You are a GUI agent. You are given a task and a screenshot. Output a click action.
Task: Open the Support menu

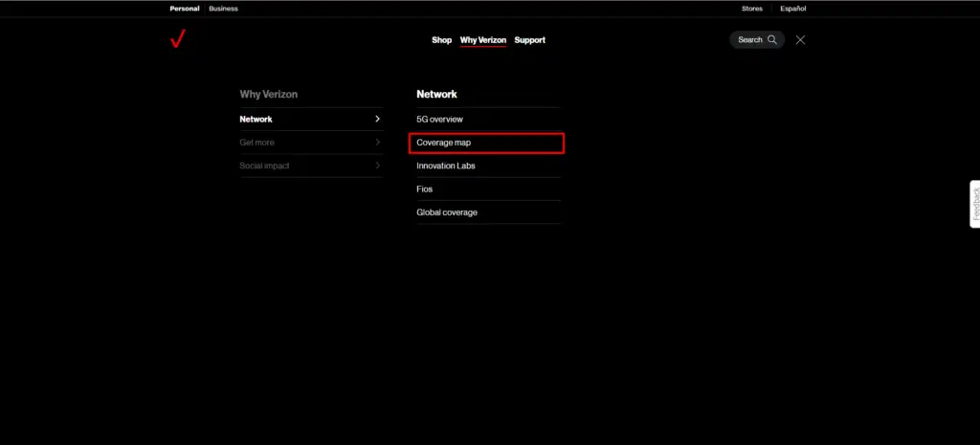tap(530, 40)
